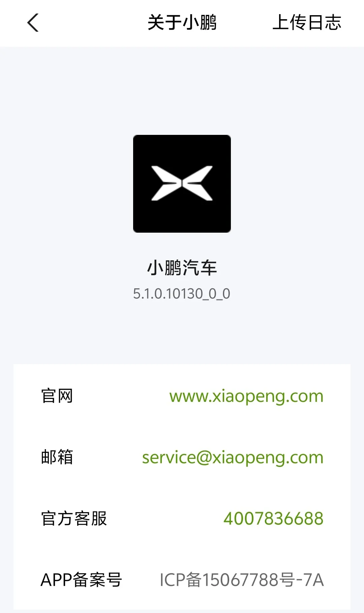Click the 关于小鹏 page title
The height and width of the screenshot is (613, 364).
(182, 23)
